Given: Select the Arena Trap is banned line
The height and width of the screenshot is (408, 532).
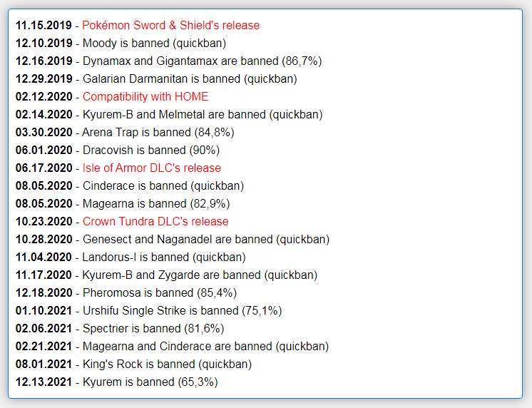Looking at the screenshot, I should [x=125, y=133].
